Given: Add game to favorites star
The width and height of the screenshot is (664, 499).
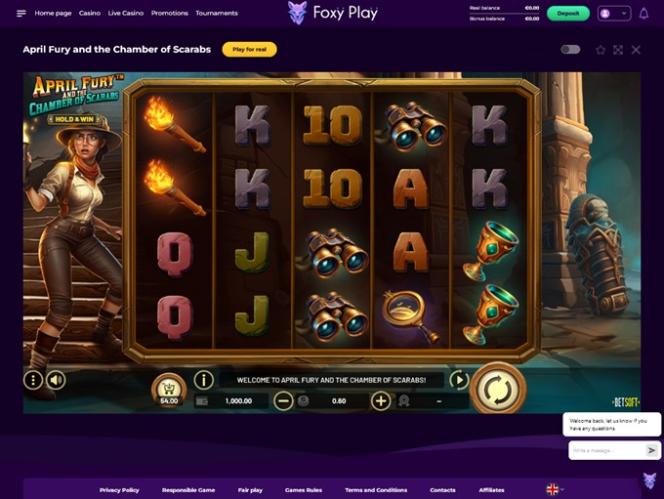Looking at the screenshot, I should pos(600,50).
